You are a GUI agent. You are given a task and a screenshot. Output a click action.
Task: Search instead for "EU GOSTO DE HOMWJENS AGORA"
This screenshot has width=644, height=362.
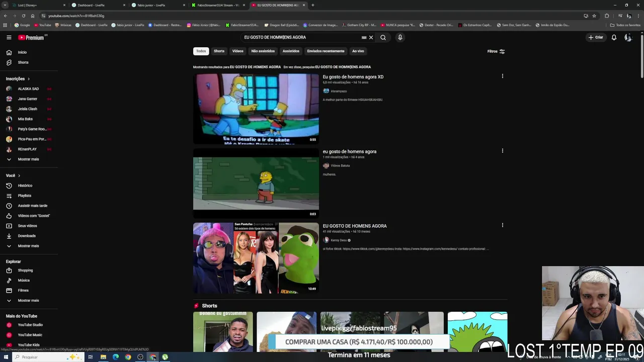click(343, 67)
